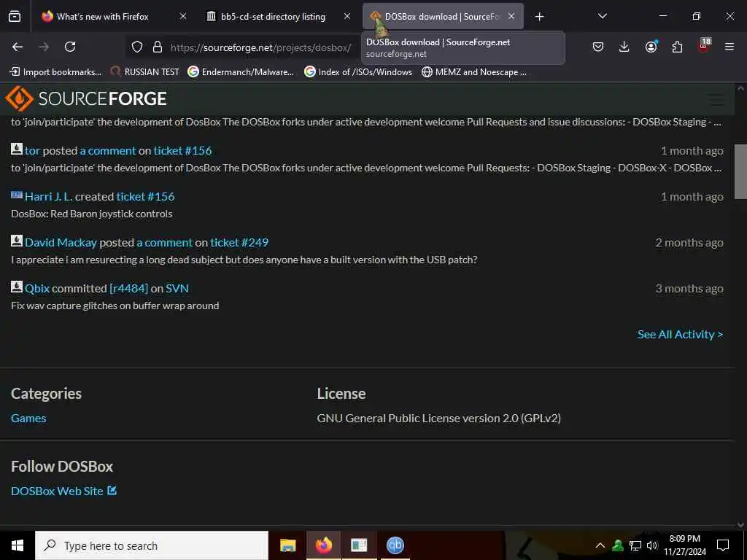Open File Explorer from taskbar
The width and height of the screenshot is (747, 560).
(287, 545)
